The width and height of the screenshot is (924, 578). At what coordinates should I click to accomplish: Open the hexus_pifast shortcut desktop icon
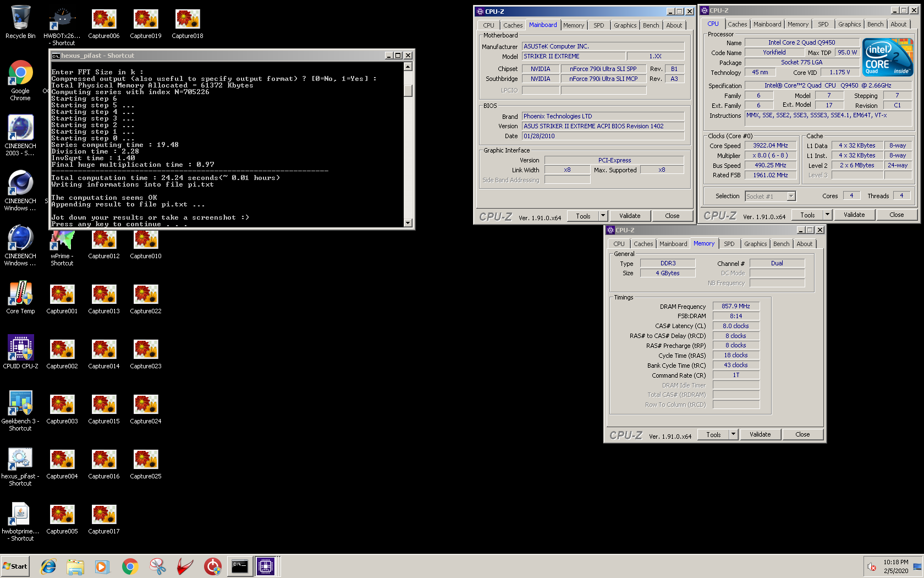point(20,465)
